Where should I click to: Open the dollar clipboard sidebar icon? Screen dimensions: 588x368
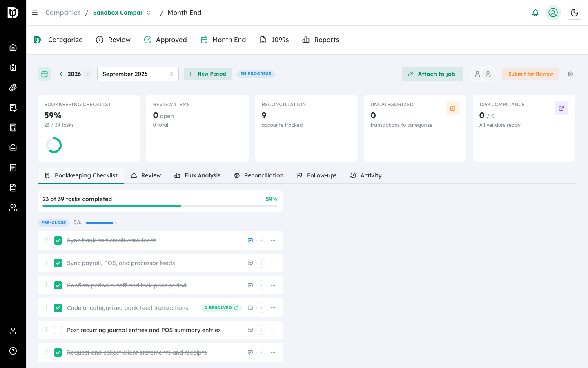13,67
